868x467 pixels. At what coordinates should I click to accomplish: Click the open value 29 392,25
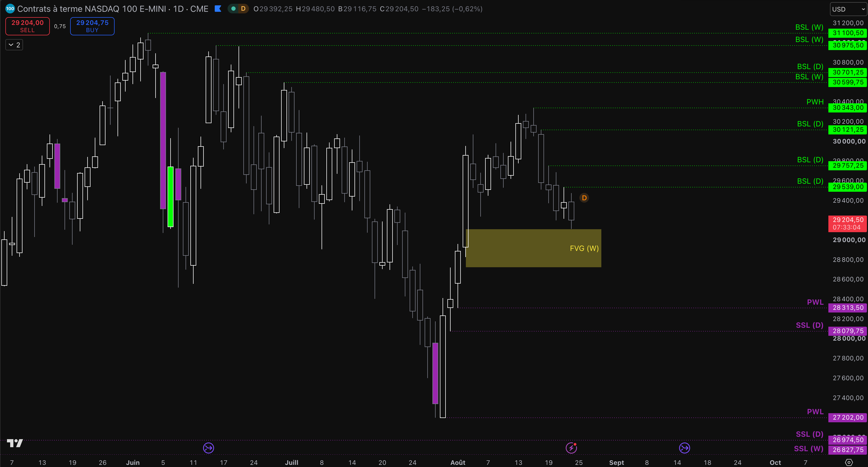pos(276,9)
